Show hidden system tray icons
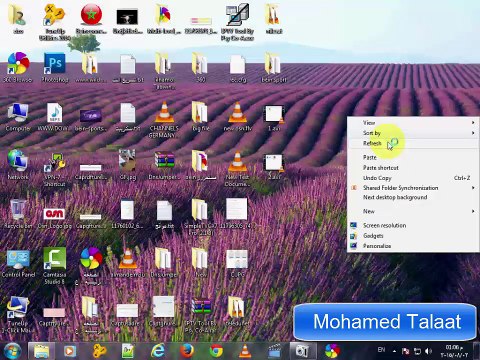 (394, 351)
